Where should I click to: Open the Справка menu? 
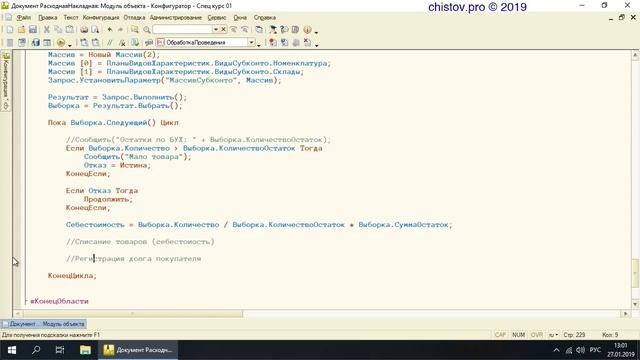click(x=265, y=18)
